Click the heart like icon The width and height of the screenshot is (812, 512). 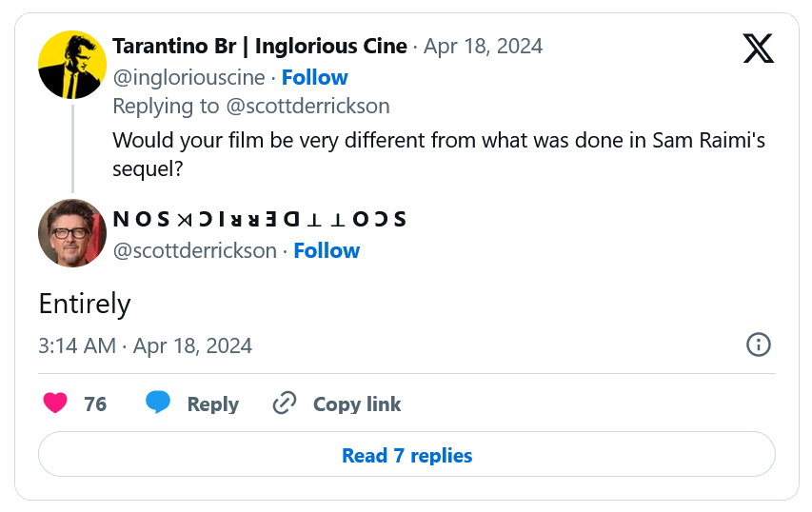pos(55,403)
